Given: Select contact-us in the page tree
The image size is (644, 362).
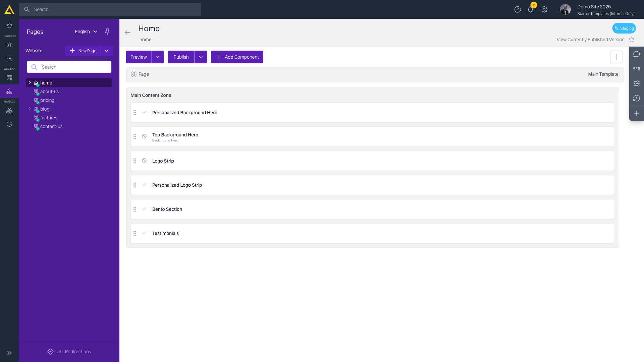Looking at the screenshot, I should [51, 126].
